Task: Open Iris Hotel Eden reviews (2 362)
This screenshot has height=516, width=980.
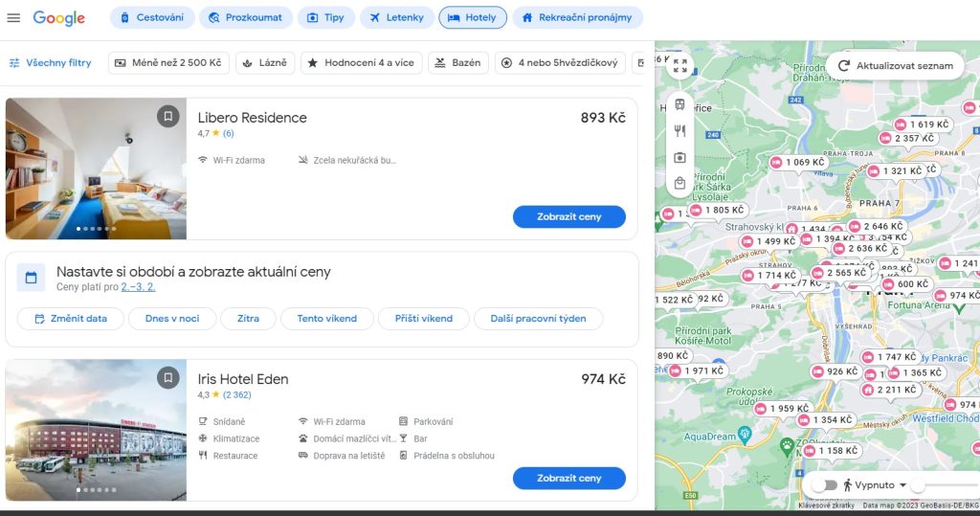Action: point(237,394)
